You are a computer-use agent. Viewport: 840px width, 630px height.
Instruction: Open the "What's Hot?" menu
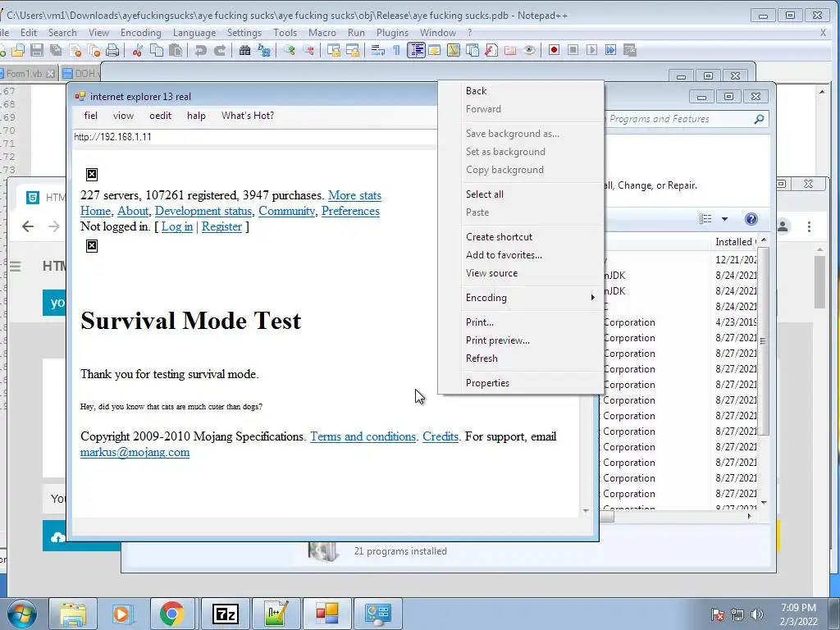(x=248, y=116)
